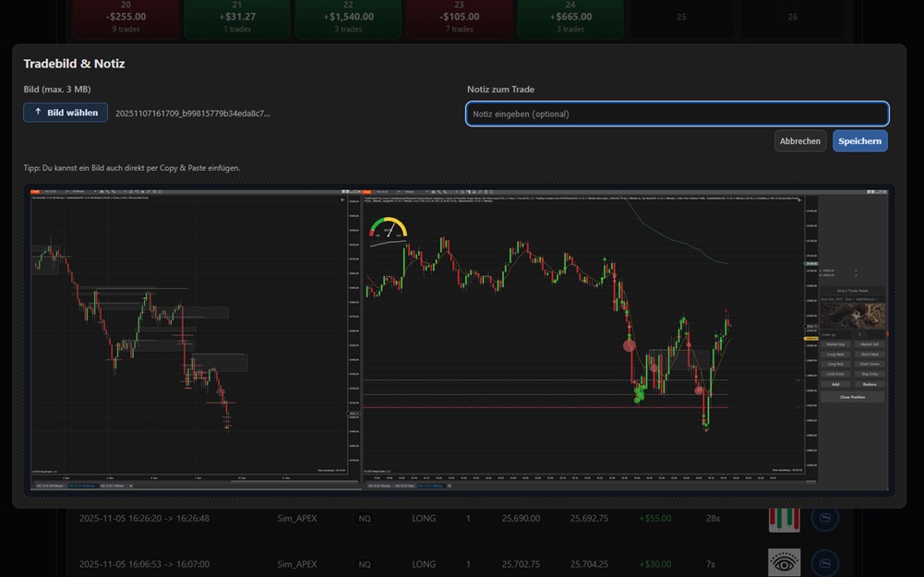The height and width of the screenshot is (577, 924).
Task: Click the candlestick thumbnail on the 16:26:20 trade
Action: pos(784,518)
